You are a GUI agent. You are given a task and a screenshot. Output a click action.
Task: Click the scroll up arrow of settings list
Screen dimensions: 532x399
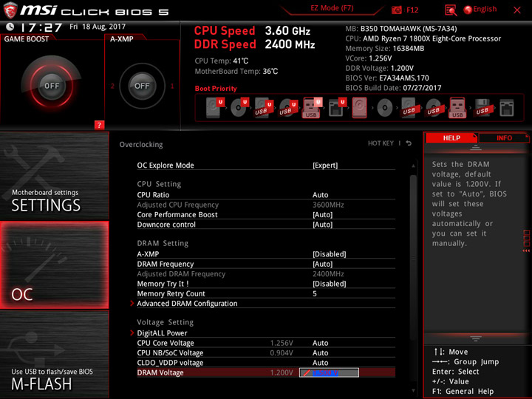click(413, 166)
